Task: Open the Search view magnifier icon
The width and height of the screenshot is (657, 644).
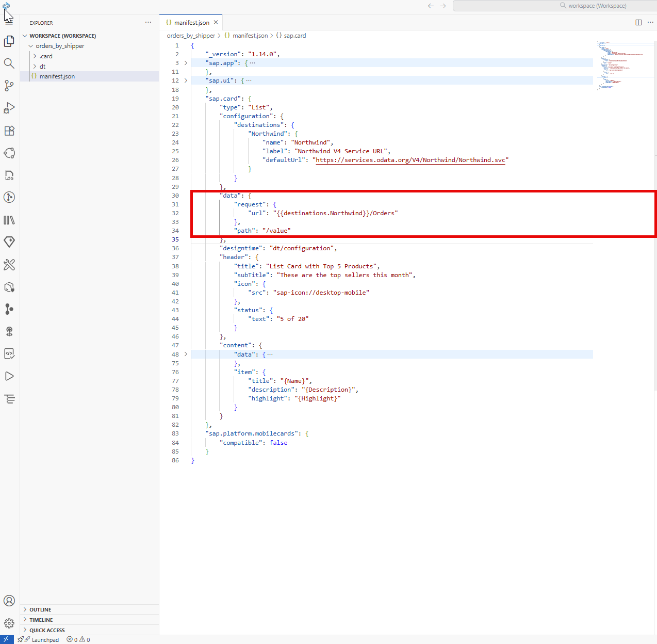Action: (x=9, y=63)
